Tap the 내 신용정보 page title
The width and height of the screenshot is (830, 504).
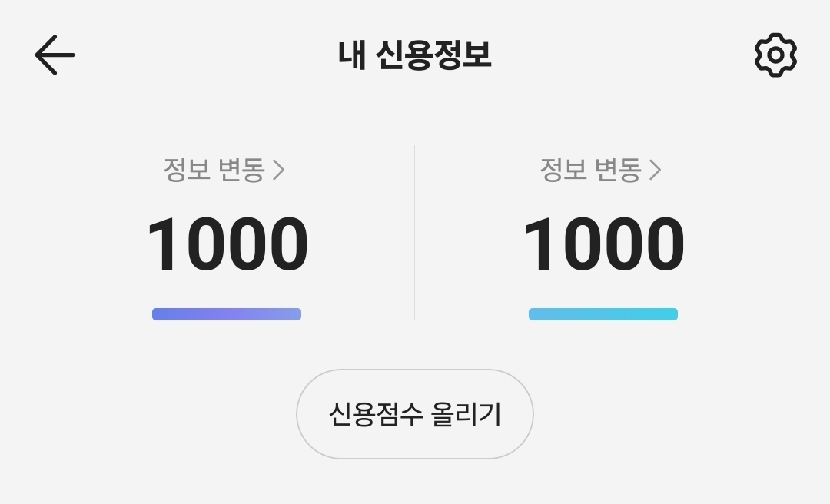click(x=414, y=56)
